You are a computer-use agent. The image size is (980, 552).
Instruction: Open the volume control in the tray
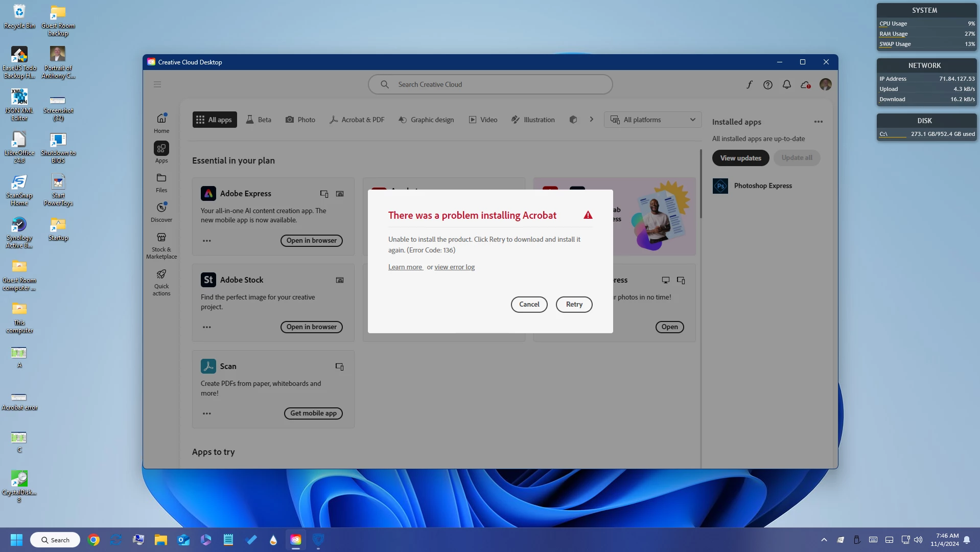click(918, 540)
